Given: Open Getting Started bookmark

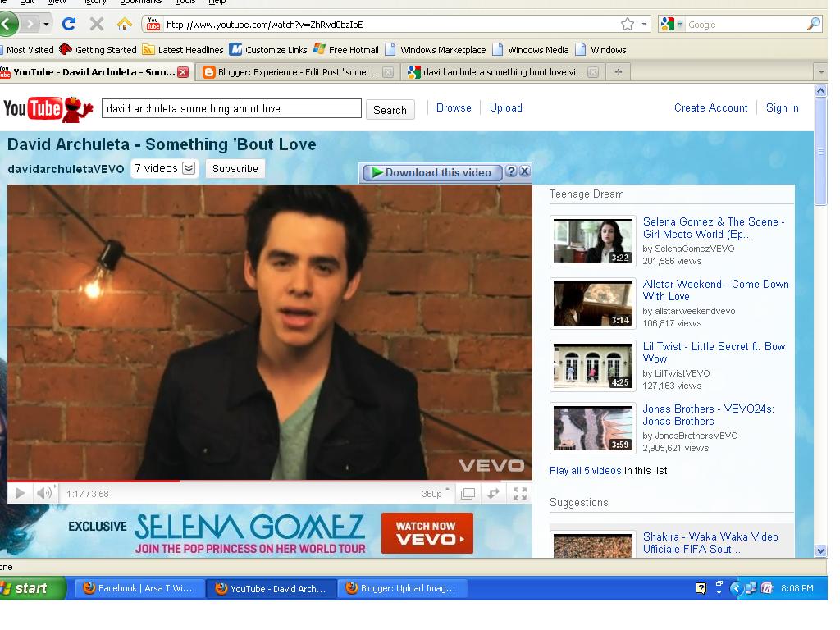Looking at the screenshot, I should (98, 50).
